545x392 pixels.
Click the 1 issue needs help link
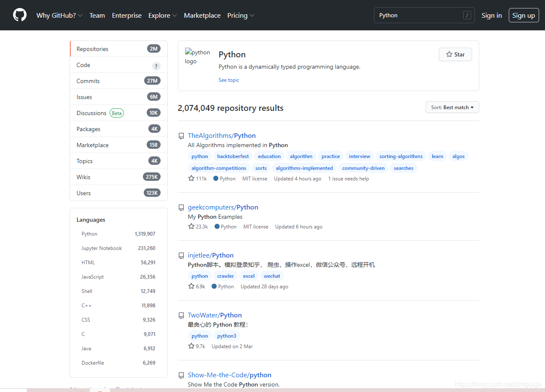pos(349,179)
